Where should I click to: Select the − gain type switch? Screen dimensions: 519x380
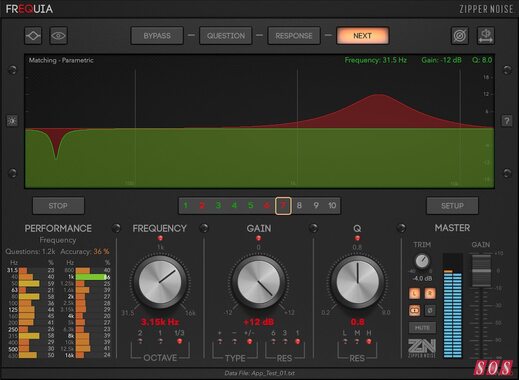tap(235, 341)
